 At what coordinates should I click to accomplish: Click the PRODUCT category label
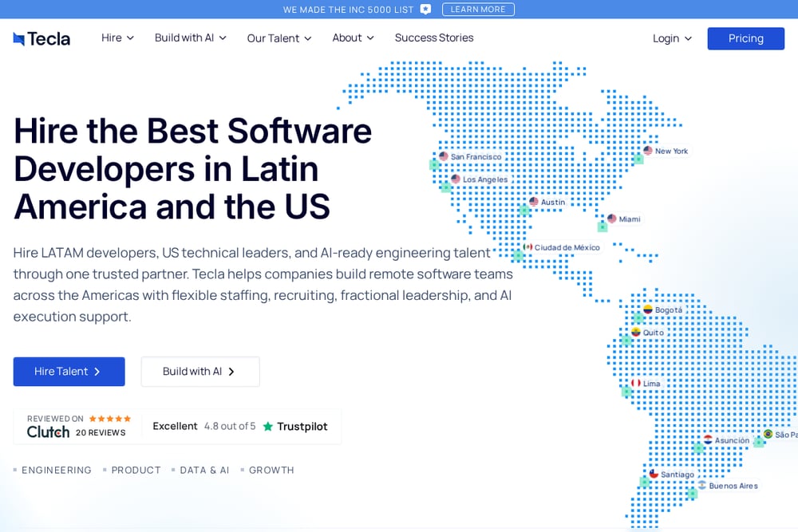136,470
